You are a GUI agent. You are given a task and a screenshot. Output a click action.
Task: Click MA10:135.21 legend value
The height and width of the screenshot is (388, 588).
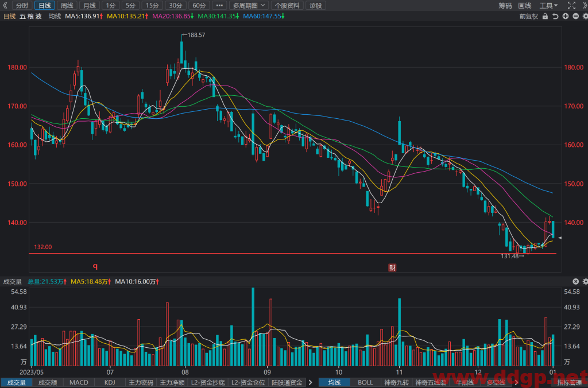127,17
